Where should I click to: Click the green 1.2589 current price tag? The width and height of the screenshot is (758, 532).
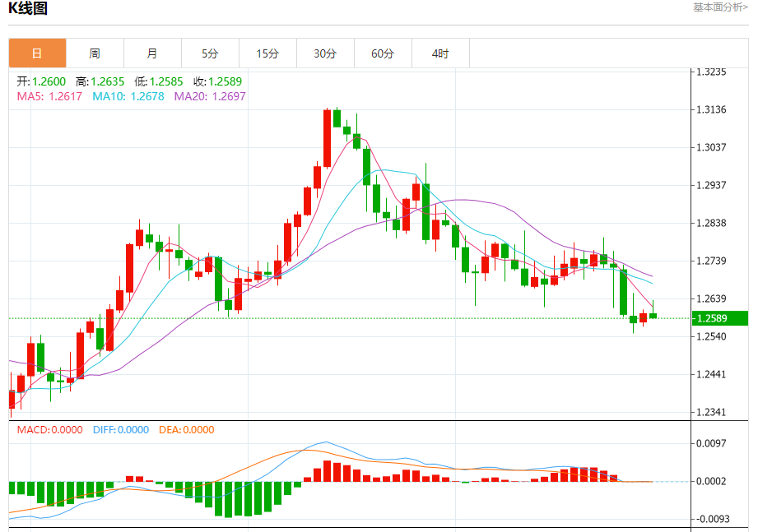pyautogui.click(x=720, y=318)
